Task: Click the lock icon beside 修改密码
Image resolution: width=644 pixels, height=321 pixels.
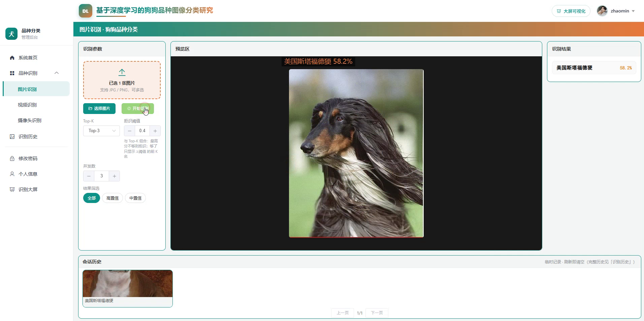Action: click(12, 158)
